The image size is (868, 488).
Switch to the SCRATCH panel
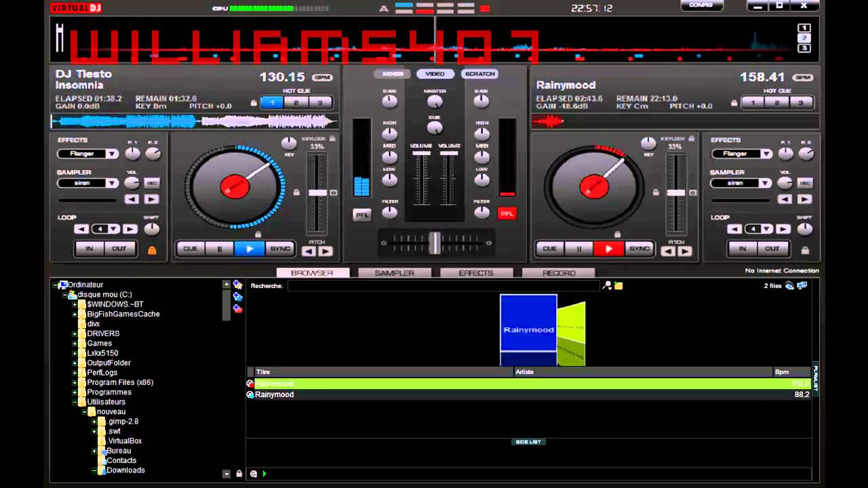(x=479, y=74)
